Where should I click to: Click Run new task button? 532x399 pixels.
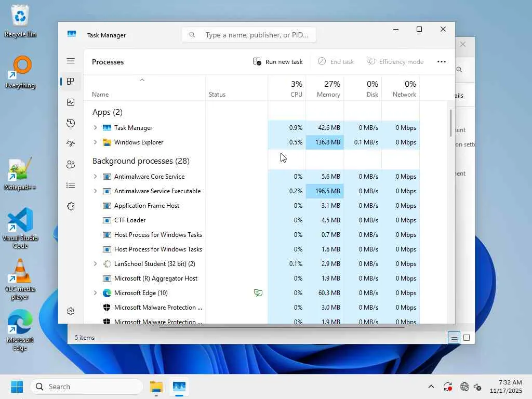[x=278, y=62]
